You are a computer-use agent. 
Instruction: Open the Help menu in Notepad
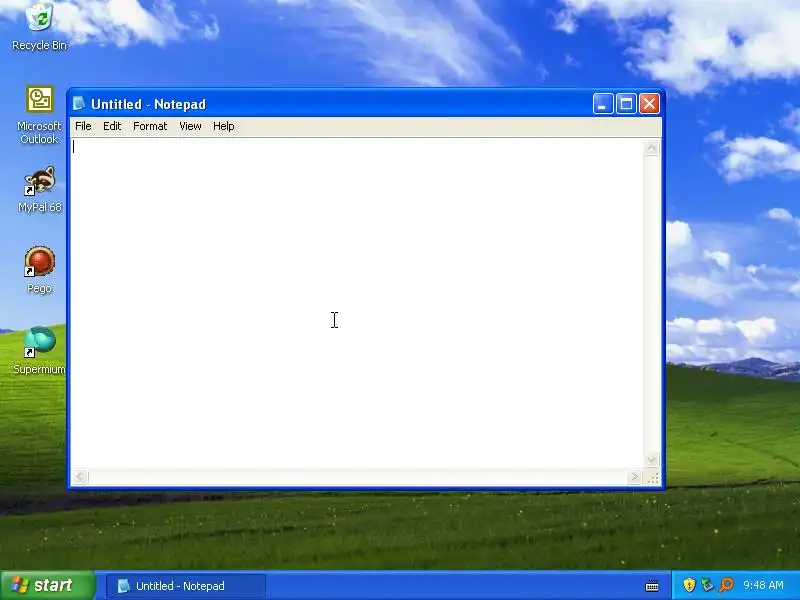click(x=223, y=126)
